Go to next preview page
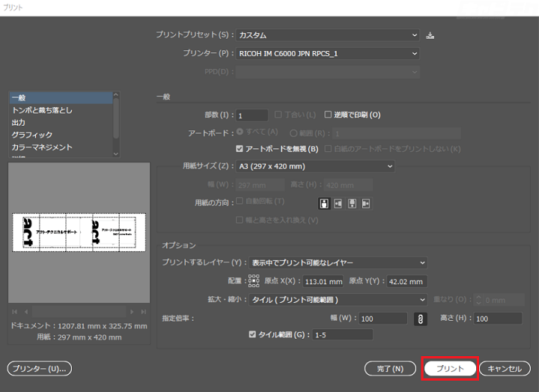Image resolution: width=539 pixels, height=392 pixels. (x=132, y=312)
